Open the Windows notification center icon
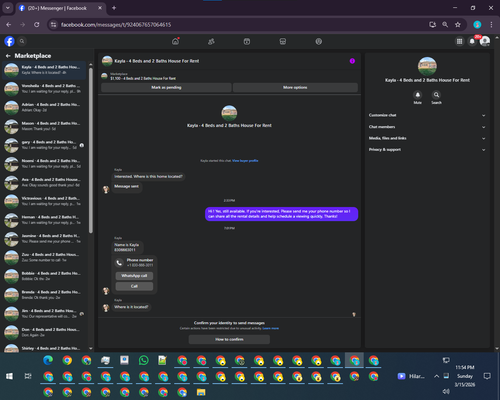The height and width of the screenshot is (400, 500). pyautogui.click(x=487, y=376)
